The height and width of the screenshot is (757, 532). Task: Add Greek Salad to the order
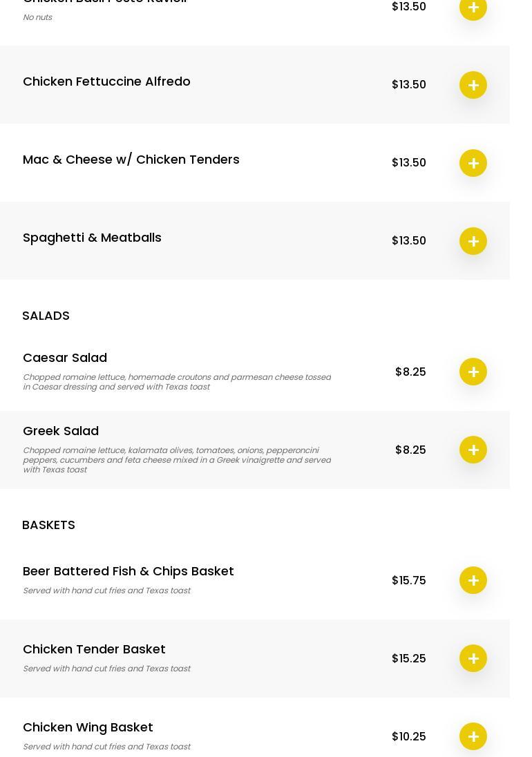pos(473,450)
